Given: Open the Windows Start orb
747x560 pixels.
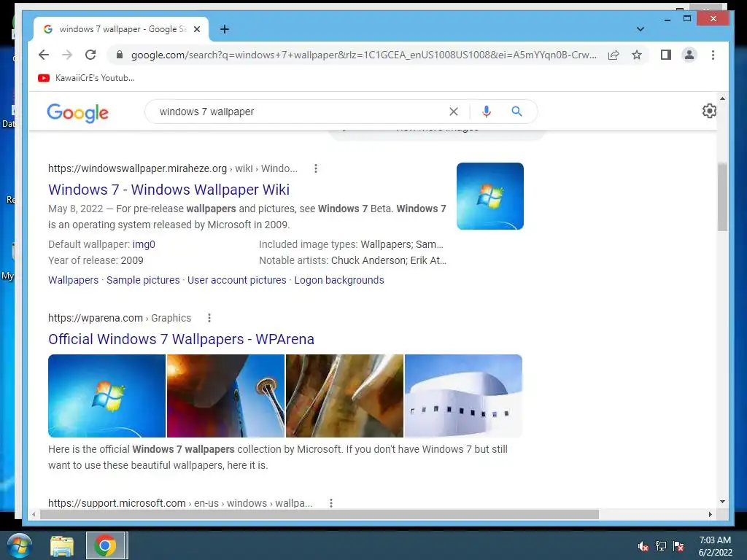Looking at the screenshot, I should click(19, 545).
